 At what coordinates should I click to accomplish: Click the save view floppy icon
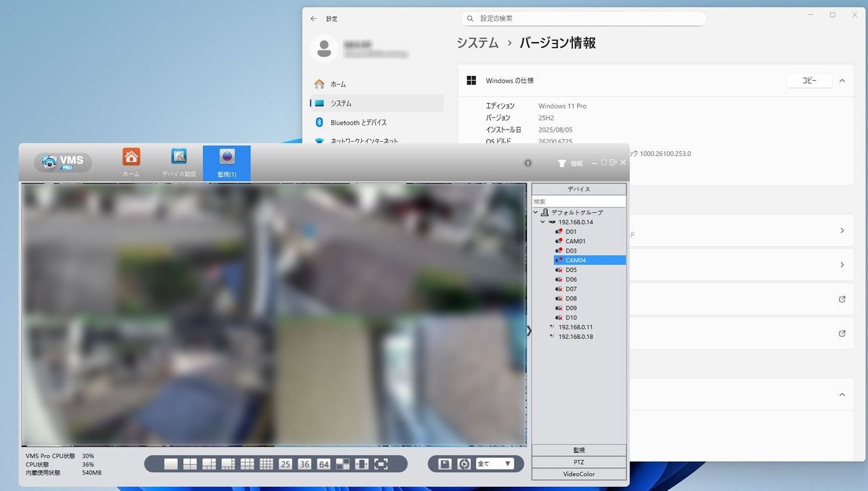pyautogui.click(x=445, y=464)
